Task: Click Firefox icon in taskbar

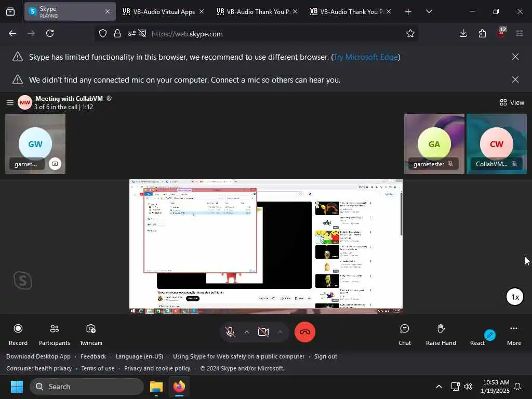Action: pos(179,387)
